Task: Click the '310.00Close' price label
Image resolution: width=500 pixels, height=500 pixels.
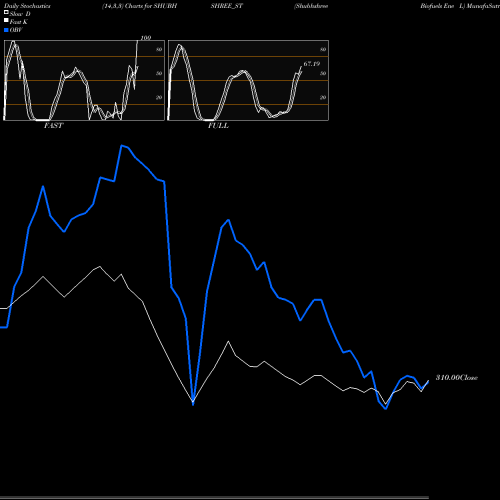Action: (x=457, y=377)
